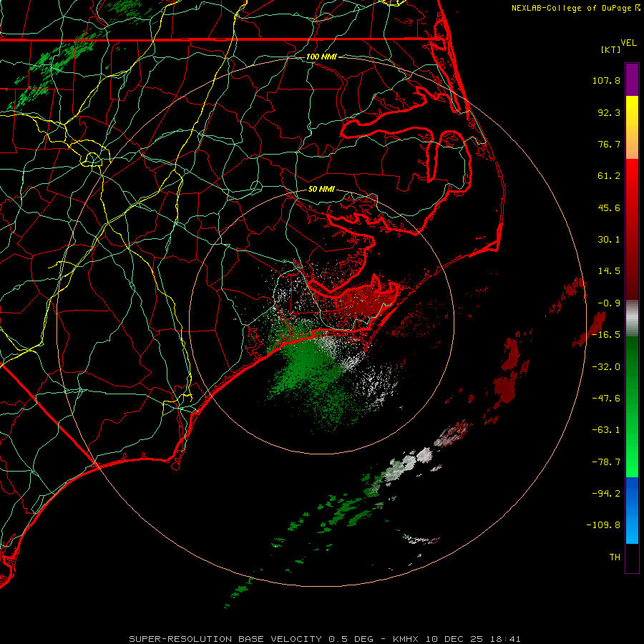644x644 pixels.
Task: Select the SUPER-RESOLUTION BASE VELOCITY caption text
Action: coord(225,639)
